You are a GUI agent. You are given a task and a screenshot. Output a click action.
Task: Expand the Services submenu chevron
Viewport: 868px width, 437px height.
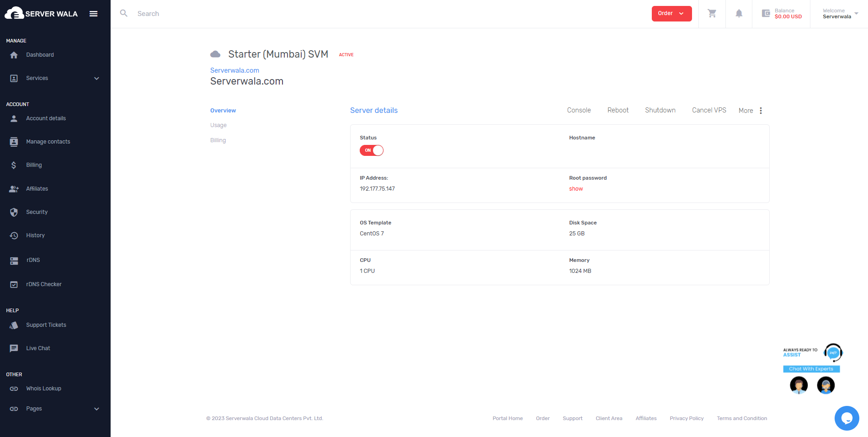click(x=96, y=78)
